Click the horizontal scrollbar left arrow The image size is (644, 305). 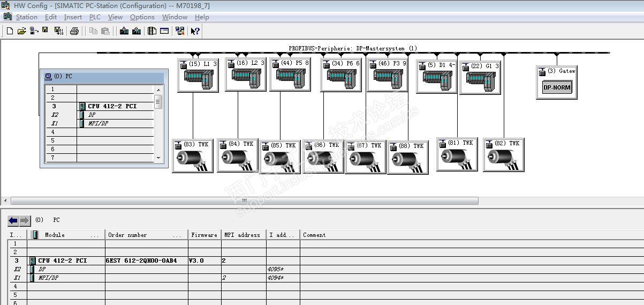[6, 201]
